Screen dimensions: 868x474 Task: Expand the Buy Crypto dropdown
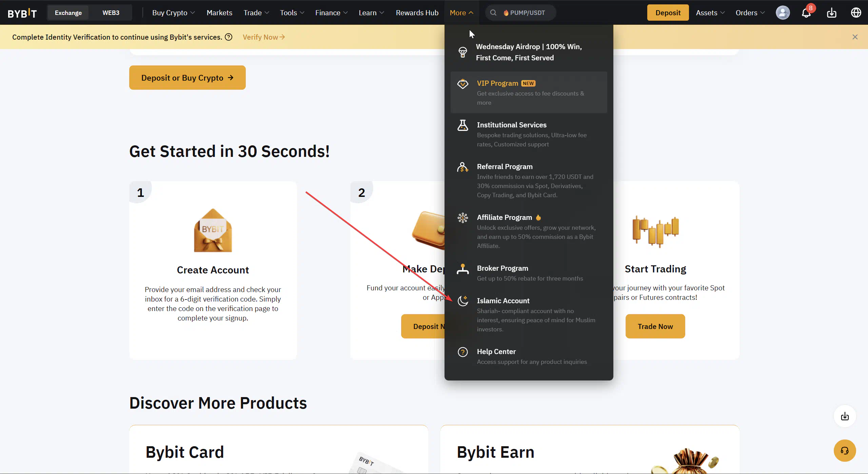coord(173,13)
